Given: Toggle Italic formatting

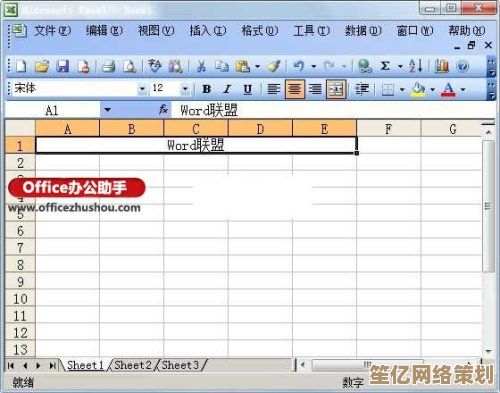Looking at the screenshot, I should [x=227, y=89].
